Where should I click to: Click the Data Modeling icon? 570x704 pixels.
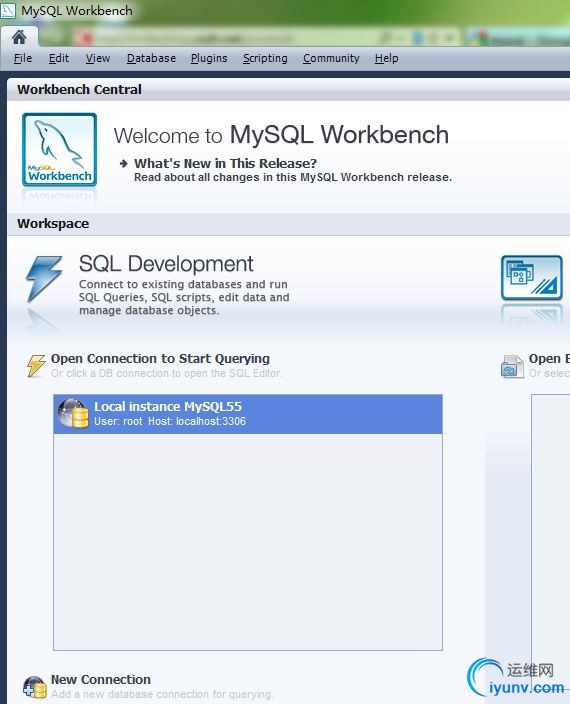[532, 277]
